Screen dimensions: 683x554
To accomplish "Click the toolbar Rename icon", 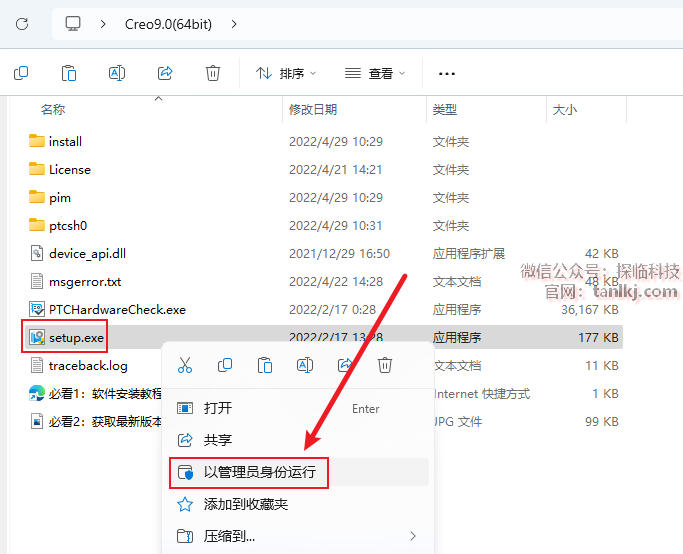I will point(117,73).
